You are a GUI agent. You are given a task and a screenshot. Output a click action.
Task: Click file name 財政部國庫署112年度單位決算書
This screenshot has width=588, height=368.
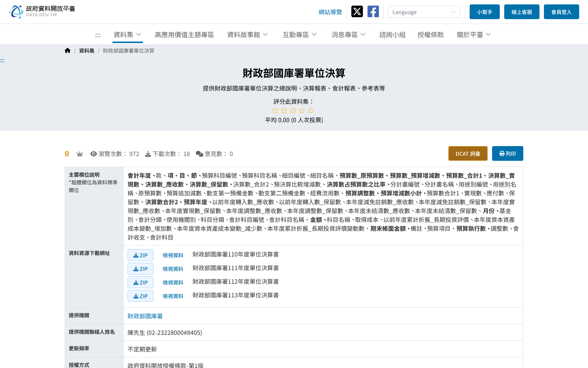(236, 282)
